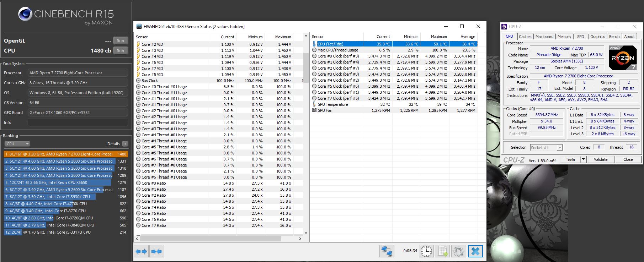Click HWiNFO64 title bar app icon
Image resolution: width=644 pixels, height=262 pixels.
[x=139, y=27]
